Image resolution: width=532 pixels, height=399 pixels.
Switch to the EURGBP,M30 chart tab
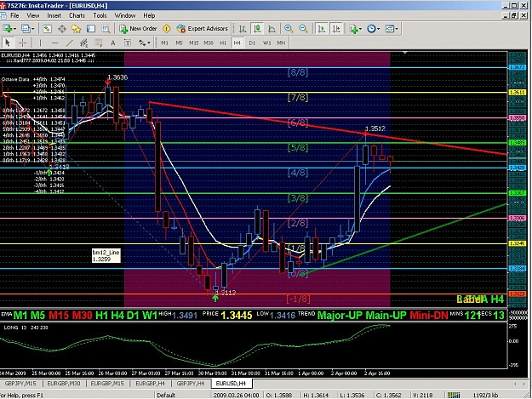click(64, 384)
